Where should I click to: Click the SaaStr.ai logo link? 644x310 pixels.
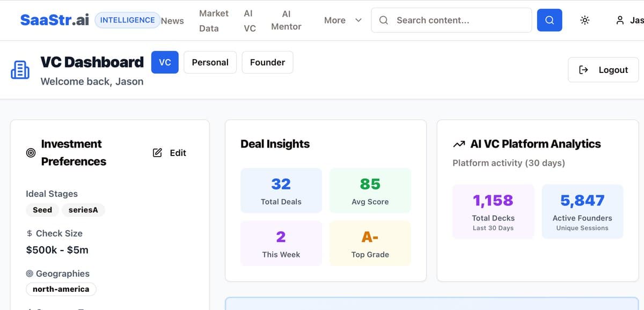pyautogui.click(x=54, y=20)
